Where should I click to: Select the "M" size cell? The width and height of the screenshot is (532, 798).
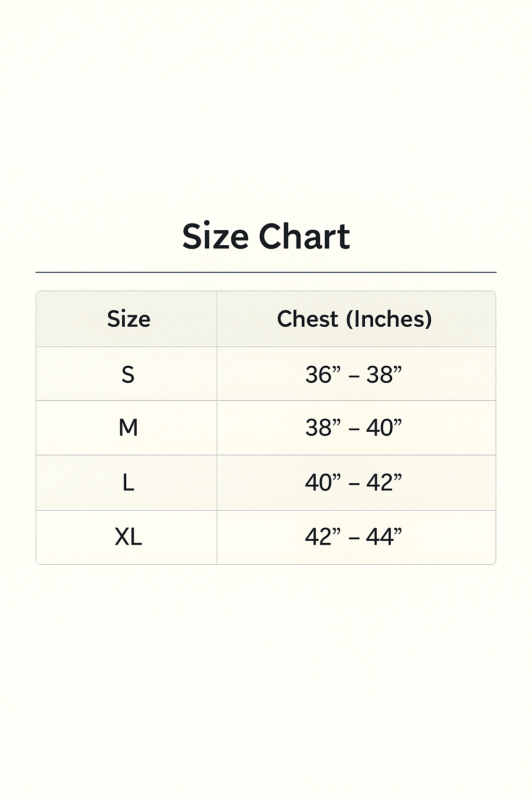[128, 428]
